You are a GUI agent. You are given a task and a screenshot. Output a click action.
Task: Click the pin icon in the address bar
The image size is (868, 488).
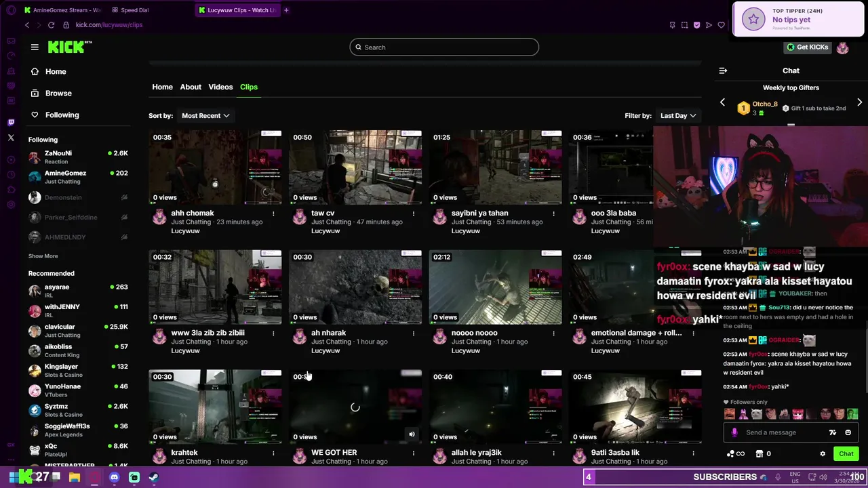[x=672, y=25]
